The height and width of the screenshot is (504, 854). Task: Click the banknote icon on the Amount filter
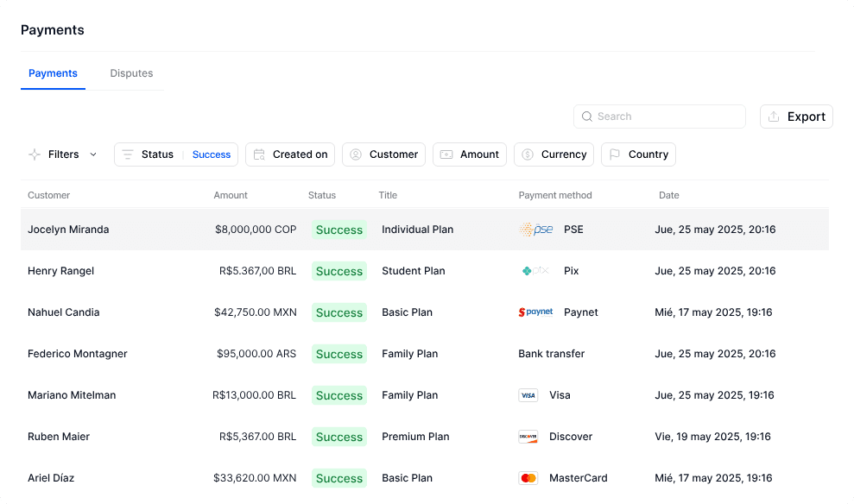point(446,154)
